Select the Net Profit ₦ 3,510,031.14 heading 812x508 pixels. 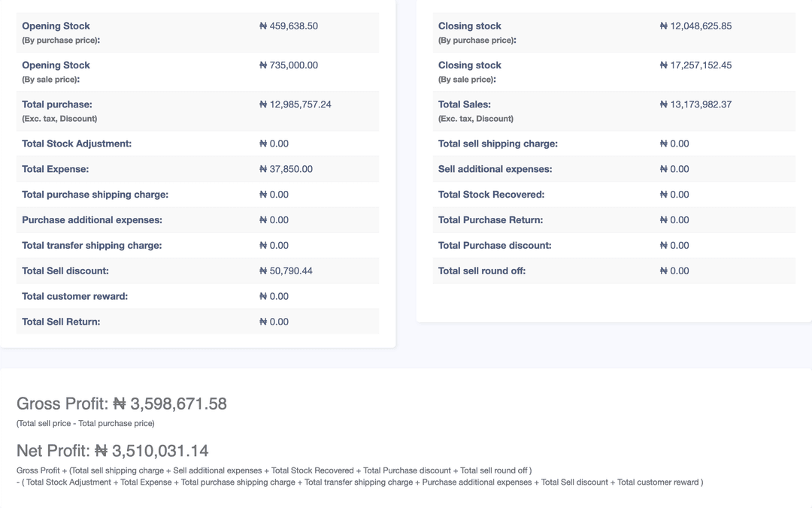(112, 451)
